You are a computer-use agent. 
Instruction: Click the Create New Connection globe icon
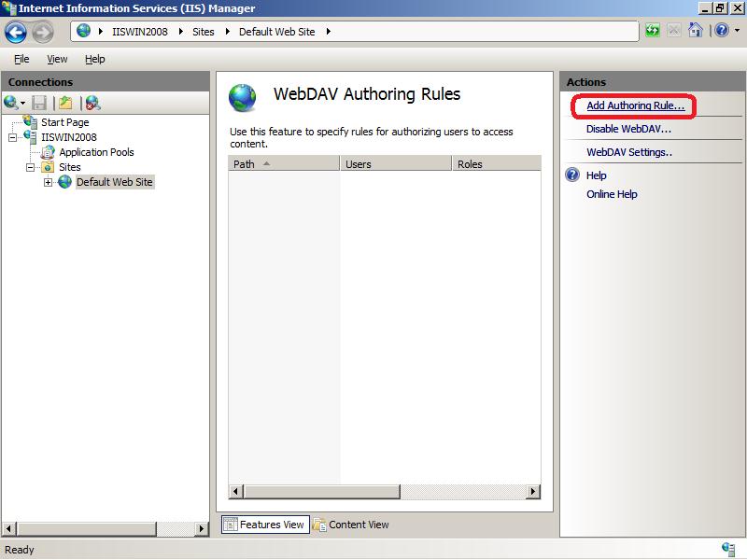11,103
